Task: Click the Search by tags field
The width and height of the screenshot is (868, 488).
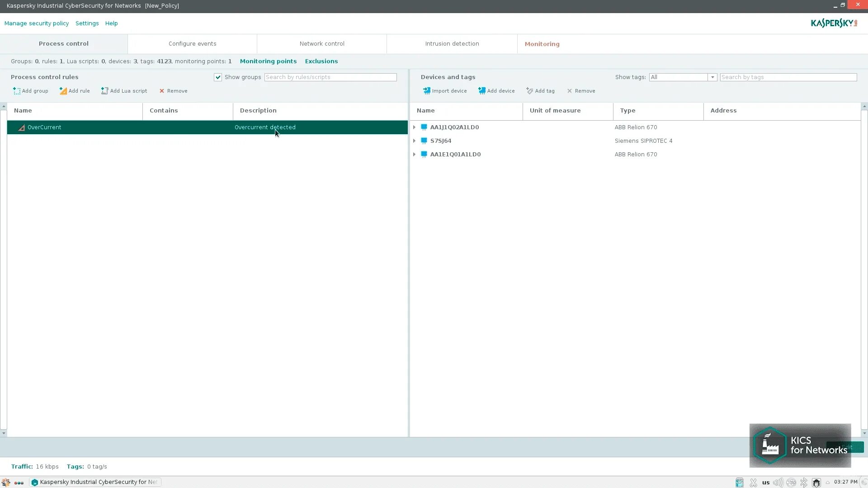Action: tap(788, 77)
